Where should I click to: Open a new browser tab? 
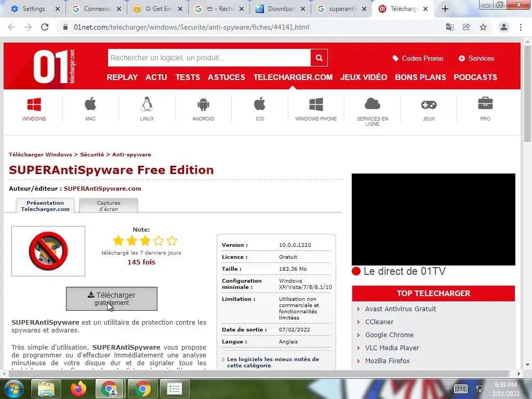click(x=445, y=9)
